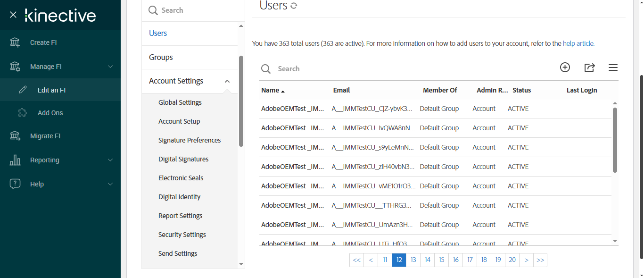Jump to the last page of users

coord(540,260)
